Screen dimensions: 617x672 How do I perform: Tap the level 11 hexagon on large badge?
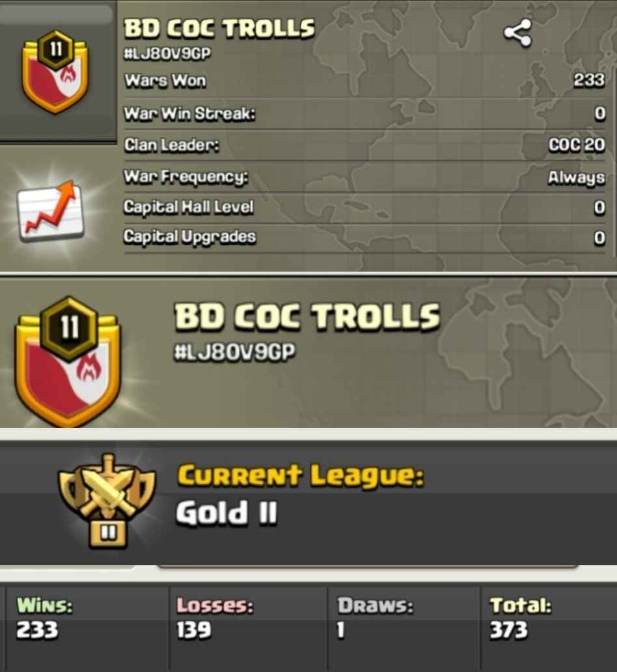pos(68,328)
